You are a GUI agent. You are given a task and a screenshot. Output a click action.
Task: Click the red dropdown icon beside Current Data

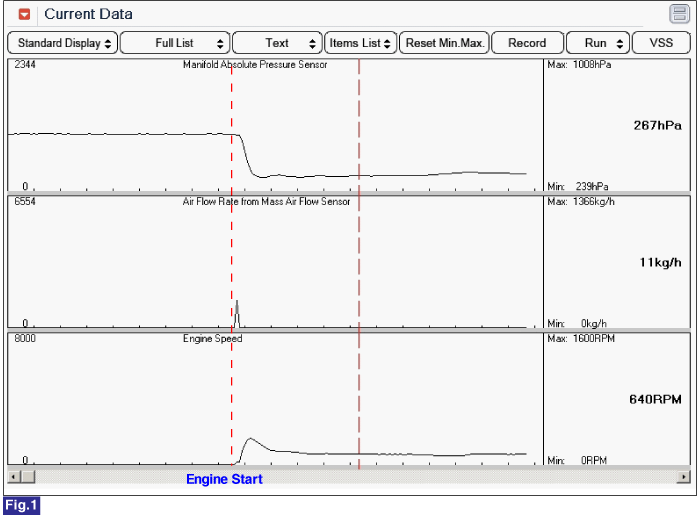pyautogui.click(x=24, y=14)
